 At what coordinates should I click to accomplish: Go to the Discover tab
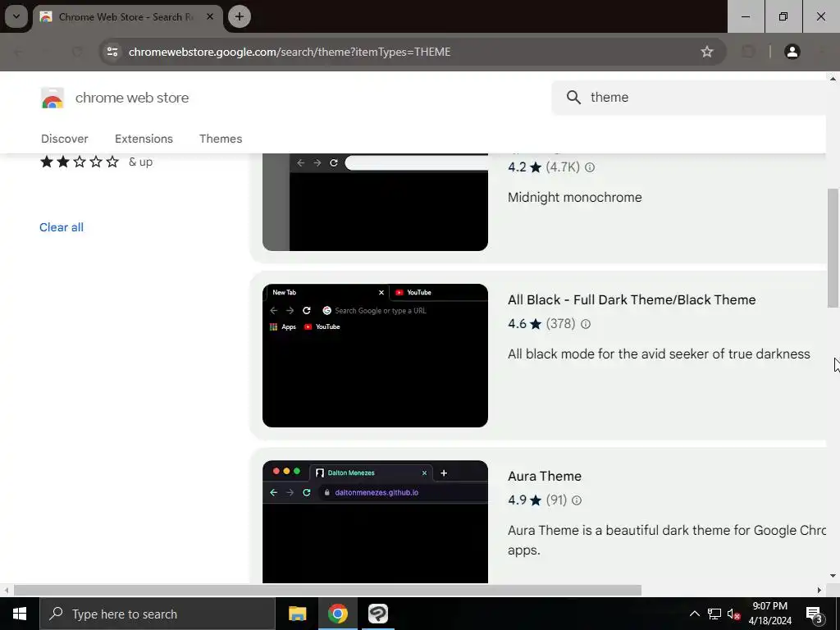point(64,139)
